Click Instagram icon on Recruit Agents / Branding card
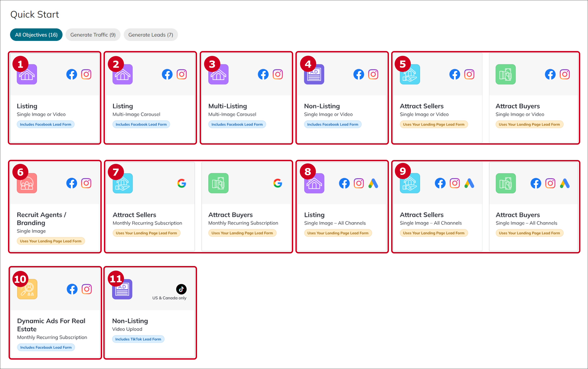The image size is (588, 369). pyautogui.click(x=86, y=183)
